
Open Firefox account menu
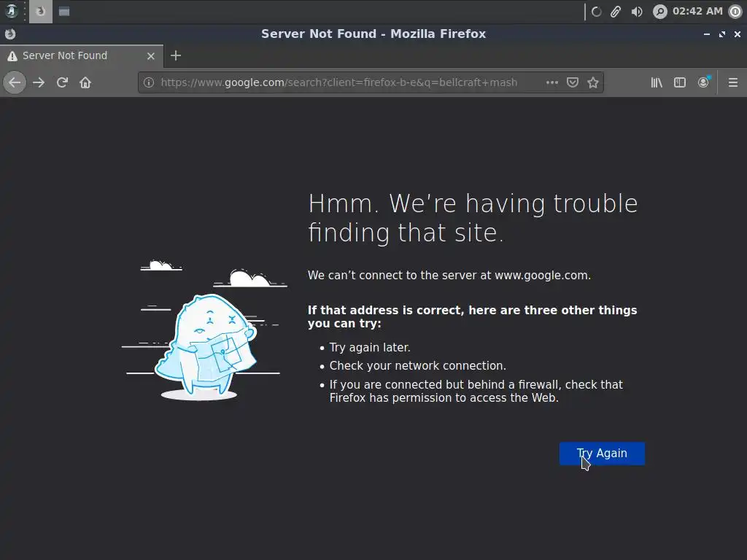pos(704,82)
